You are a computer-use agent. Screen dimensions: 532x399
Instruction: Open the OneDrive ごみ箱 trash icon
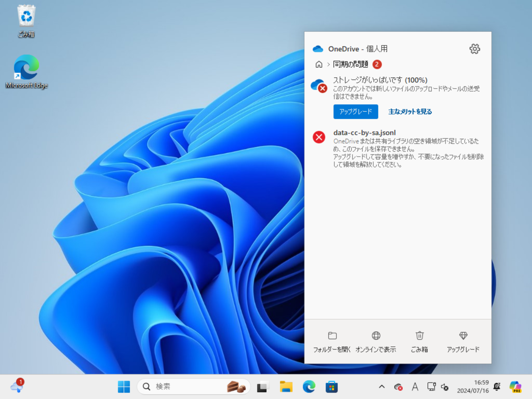[419, 335]
